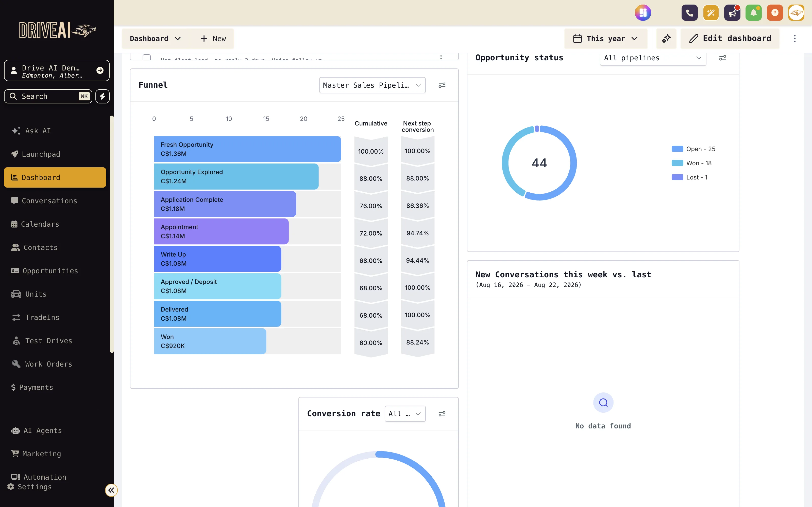
Task: Open the phone dialer icon
Action: coord(689,13)
